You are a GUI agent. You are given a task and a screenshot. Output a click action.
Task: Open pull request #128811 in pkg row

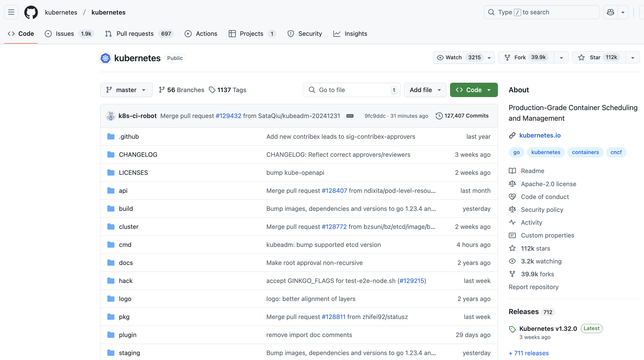point(334,317)
